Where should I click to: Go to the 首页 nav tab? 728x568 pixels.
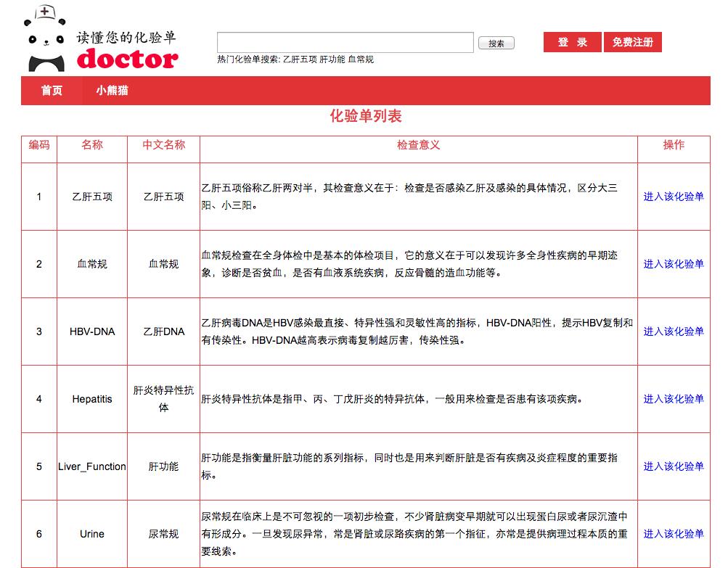(x=52, y=91)
